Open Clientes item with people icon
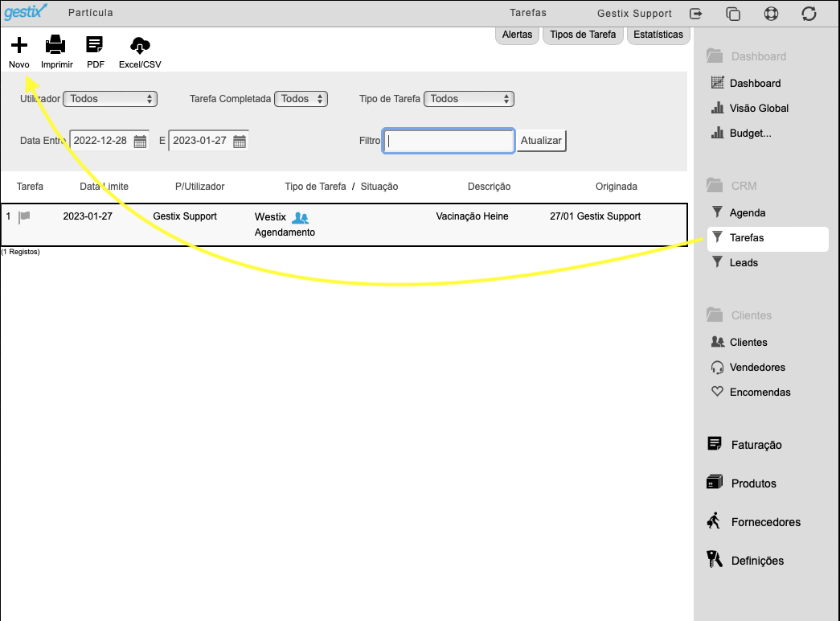 tap(748, 342)
